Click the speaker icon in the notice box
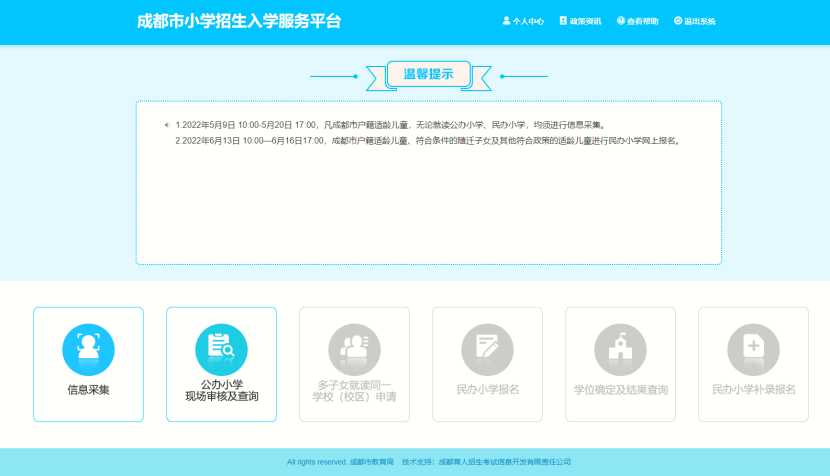The height and width of the screenshot is (476, 830). (167, 126)
